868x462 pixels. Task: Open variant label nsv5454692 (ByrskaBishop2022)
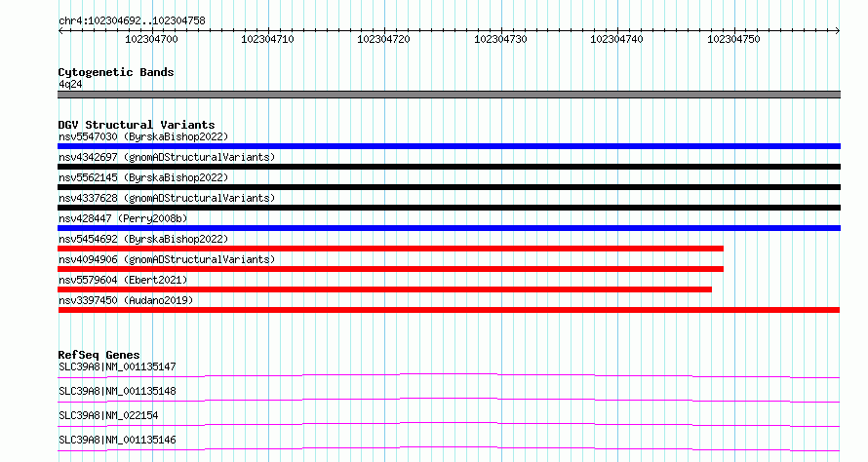click(x=143, y=239)
